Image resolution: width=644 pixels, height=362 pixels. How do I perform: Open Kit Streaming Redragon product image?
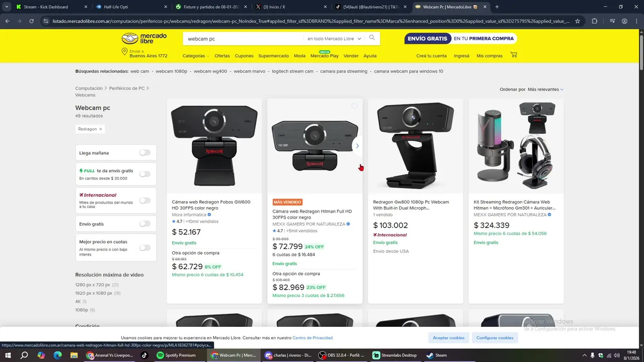[516, 146]
